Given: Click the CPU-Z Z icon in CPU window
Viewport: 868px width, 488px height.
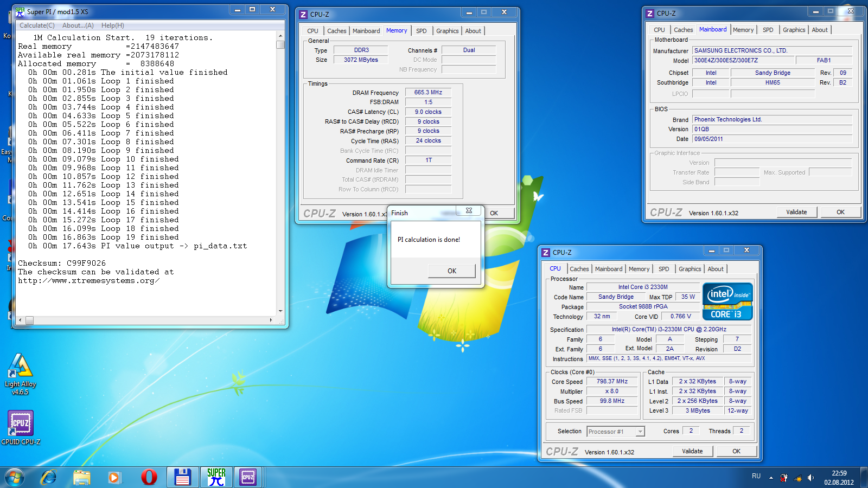Looking at the screenshot, I should (x=546, y=253).
